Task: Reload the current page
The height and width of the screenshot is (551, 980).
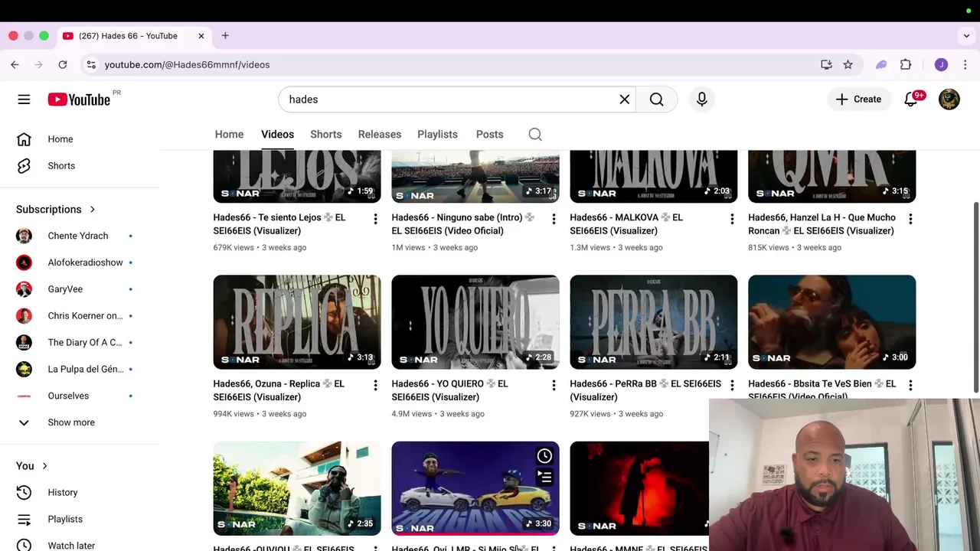Action: (x=63, y=65)
